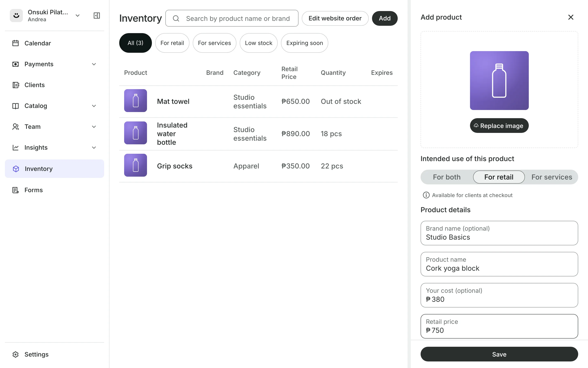
Task: Edit the Your cost field
Action: pyautogui.click(x=499, y=295)
